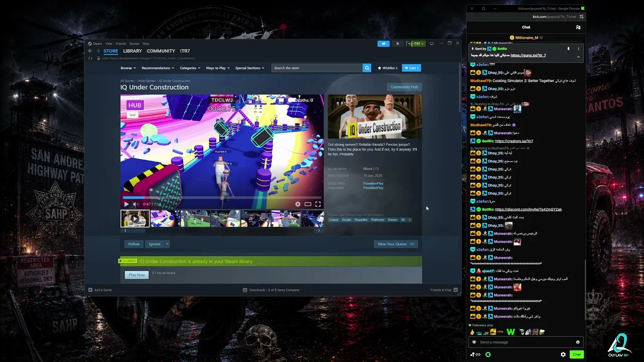The image size is (644, 362).
Task: Open pinned message options menu
Action: (x=579, y=49)
